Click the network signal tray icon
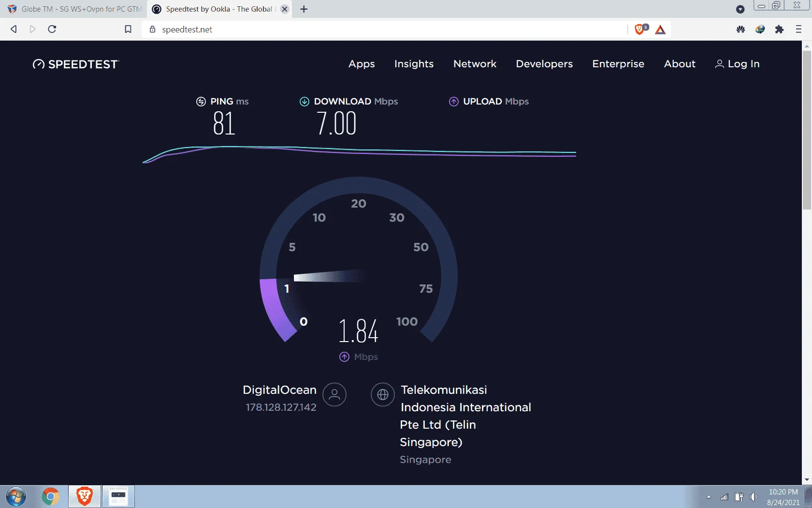Screen dimensions: 812x508 click(724, 497)
